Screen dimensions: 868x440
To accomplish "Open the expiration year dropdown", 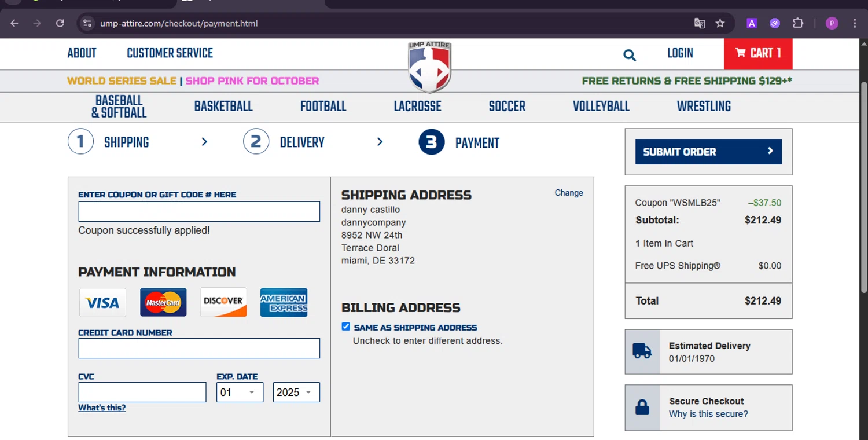I will [296, 392].
